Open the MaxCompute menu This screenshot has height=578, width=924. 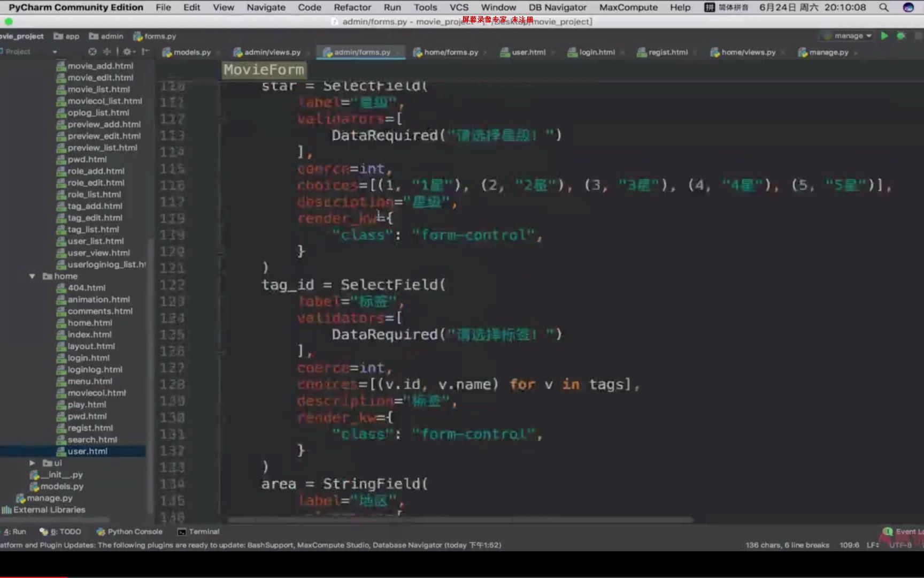click(x=628, y=7)
